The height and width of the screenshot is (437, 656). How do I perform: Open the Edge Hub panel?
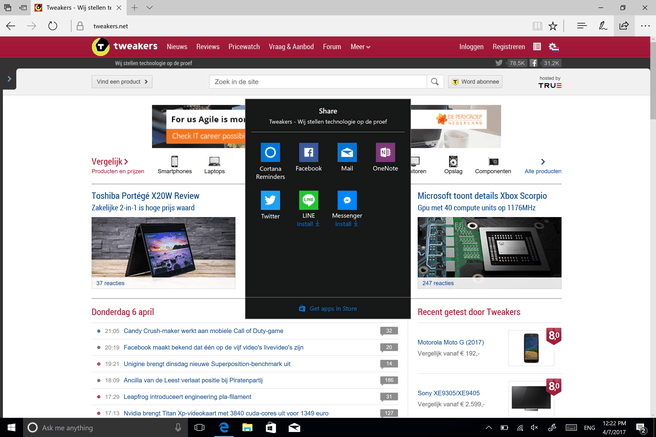click(582, 26)
